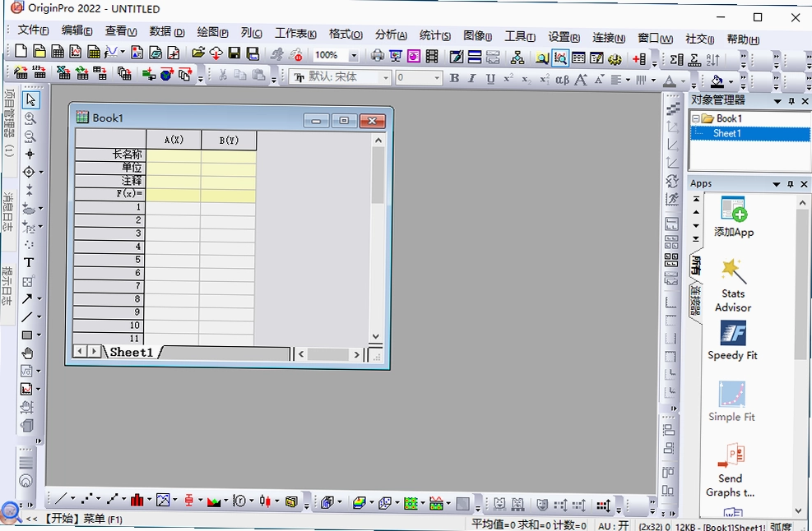The height and width of the screenshot is (531, 812).
Task: Maximize the Book1 workbook window
Action: point(343,121)
